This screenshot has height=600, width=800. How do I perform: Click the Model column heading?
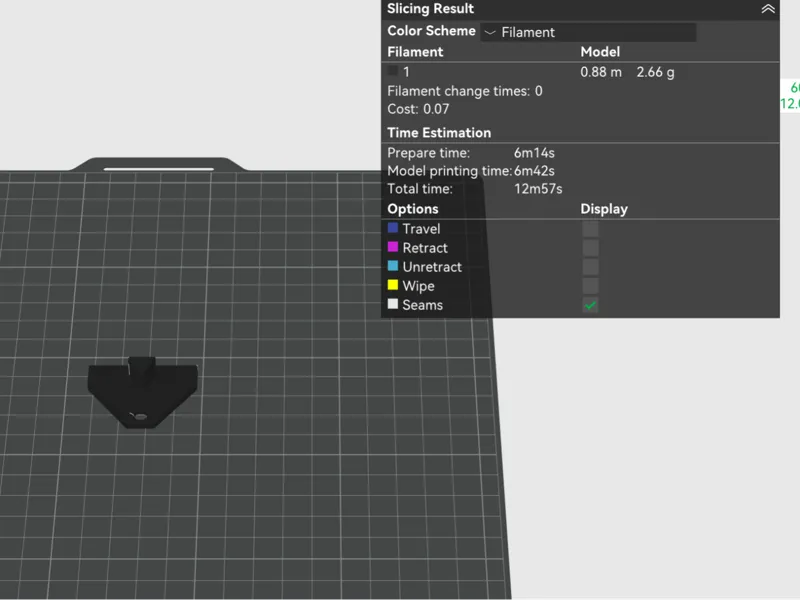coord(600,52)
